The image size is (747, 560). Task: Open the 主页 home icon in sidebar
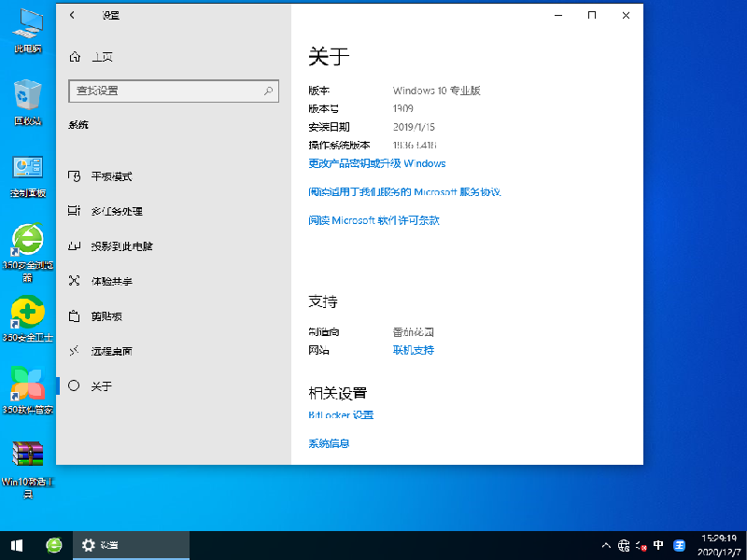75,57
